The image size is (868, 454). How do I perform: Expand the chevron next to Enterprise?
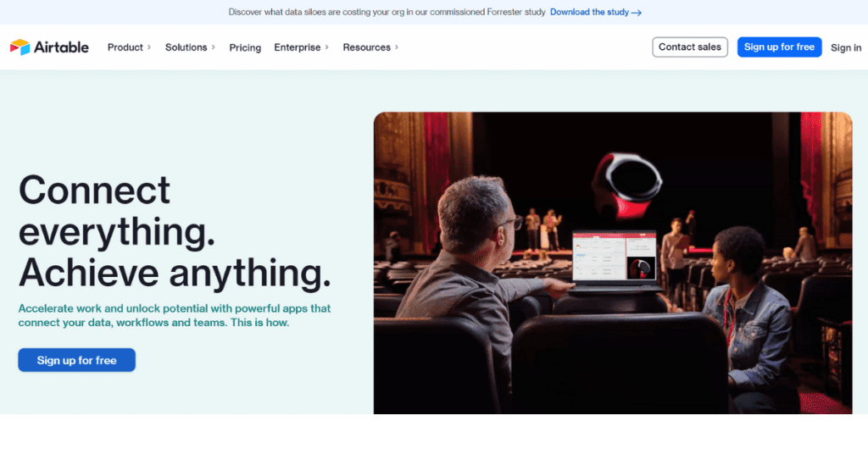pyautogui.click(x=327, y=47)
